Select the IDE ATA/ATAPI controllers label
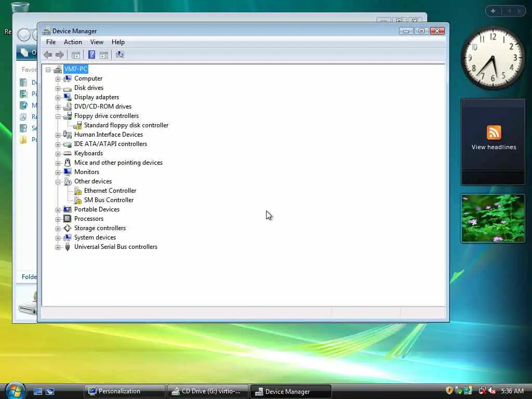The height and width of the screenshot is (399, 532). coord(111,144)
